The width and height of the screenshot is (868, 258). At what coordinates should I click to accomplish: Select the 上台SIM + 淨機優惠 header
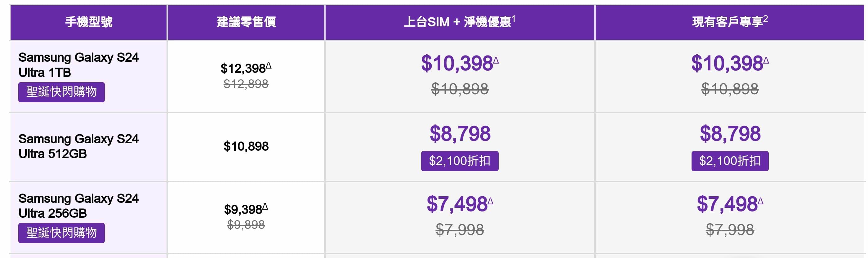pyautogui.click(x=460, y=22)
